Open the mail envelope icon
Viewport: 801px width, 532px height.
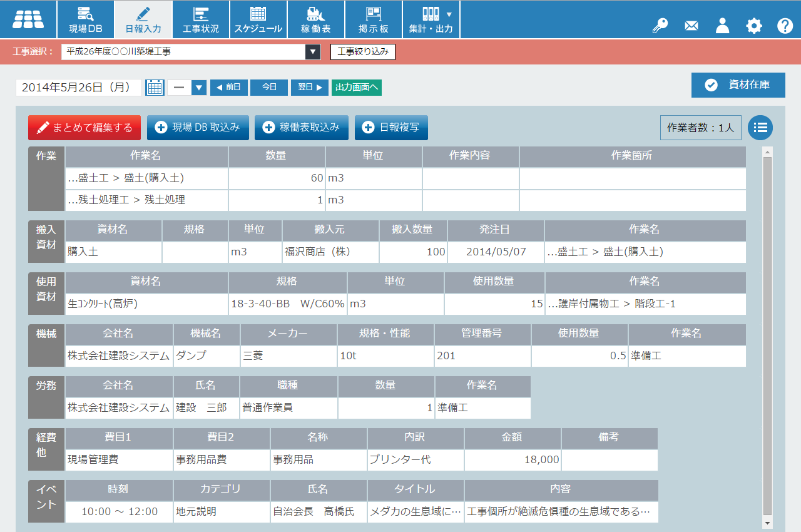[x=691, y=26]
